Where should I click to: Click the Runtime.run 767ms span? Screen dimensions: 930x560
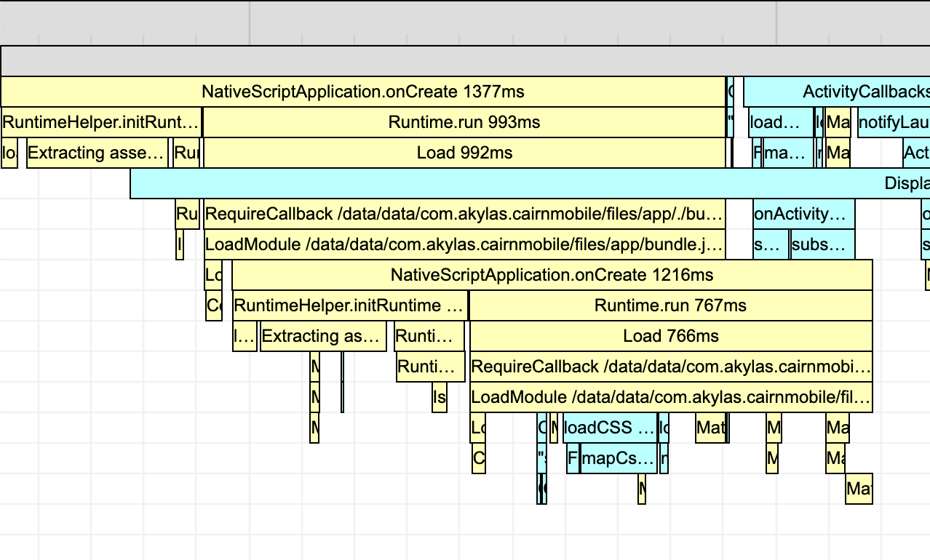click(669, 305)
